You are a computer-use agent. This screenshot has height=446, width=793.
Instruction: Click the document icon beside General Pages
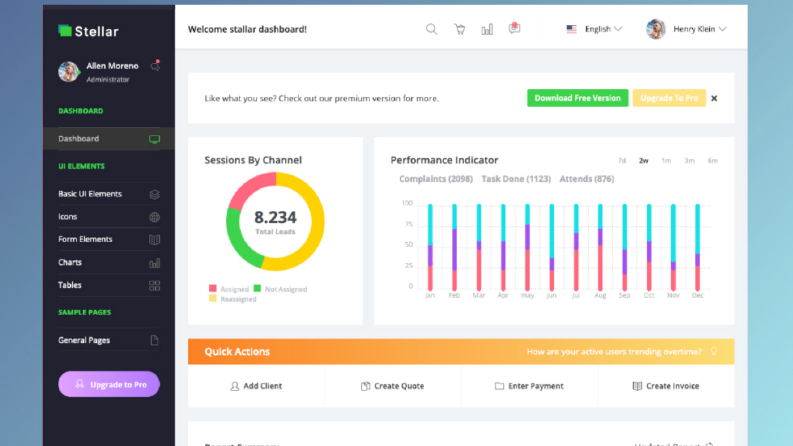(x=154, y=340)
